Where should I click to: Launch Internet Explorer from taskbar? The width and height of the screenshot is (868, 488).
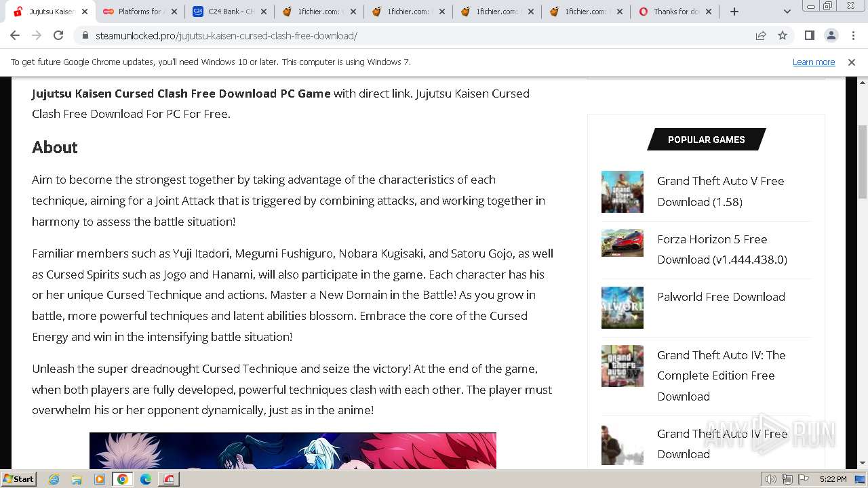click(54, 479)
